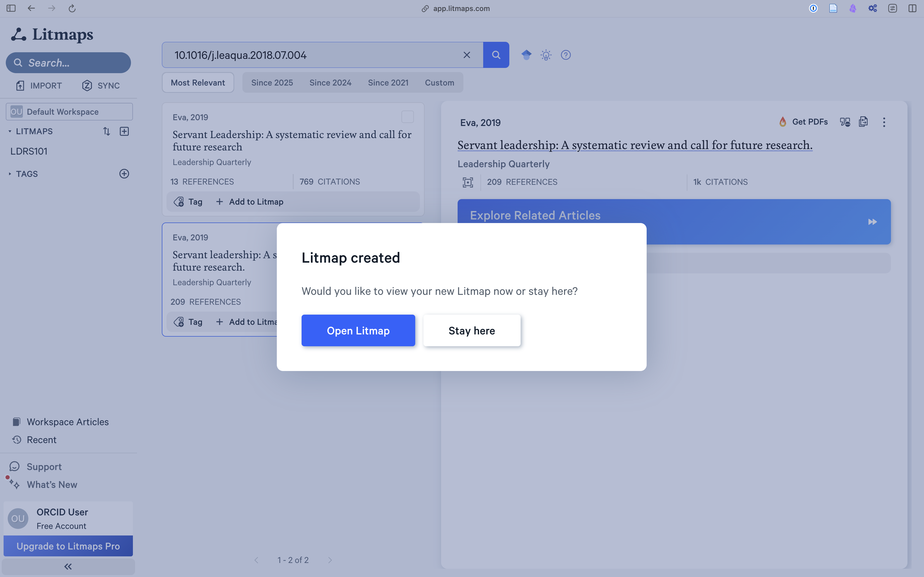
Task: Click 209 REFERENCES in the detail panel
Action: click(x=522, y=182)
